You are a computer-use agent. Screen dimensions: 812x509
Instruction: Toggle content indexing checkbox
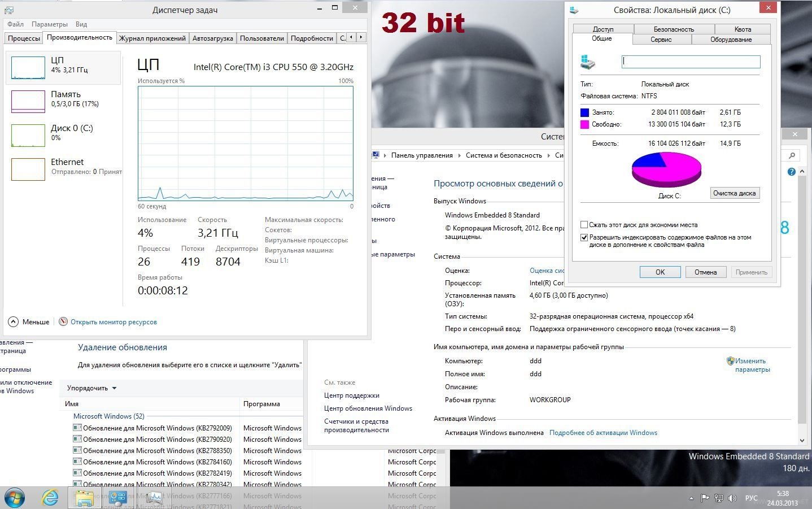(x=584, y=237)
